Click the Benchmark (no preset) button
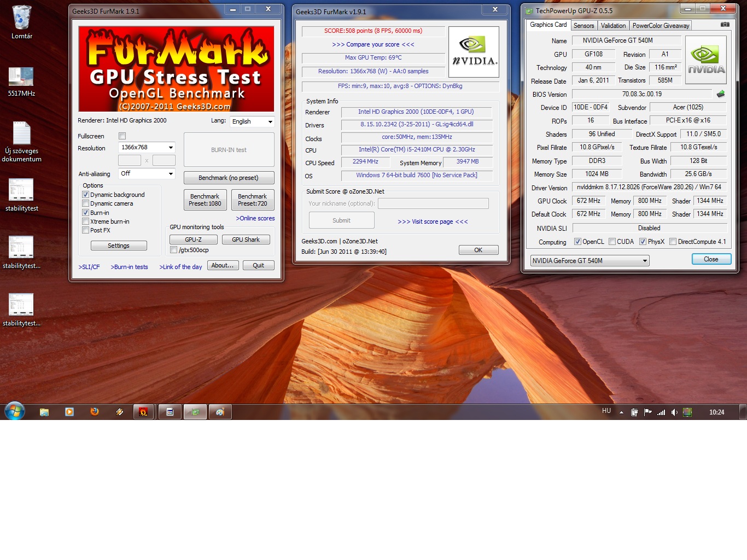 pyautogui.click(x=229, y=178)
